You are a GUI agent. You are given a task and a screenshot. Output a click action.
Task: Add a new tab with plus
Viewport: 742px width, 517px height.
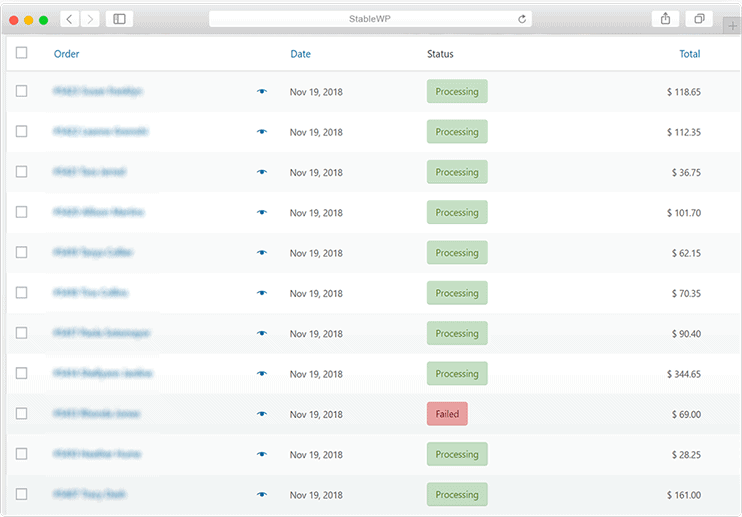coord(733,26)
